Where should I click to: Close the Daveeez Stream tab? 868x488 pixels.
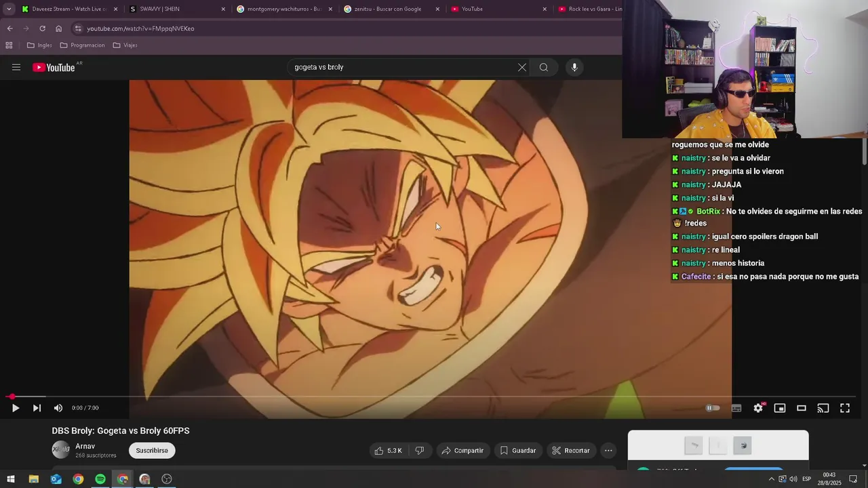[116, 9]
